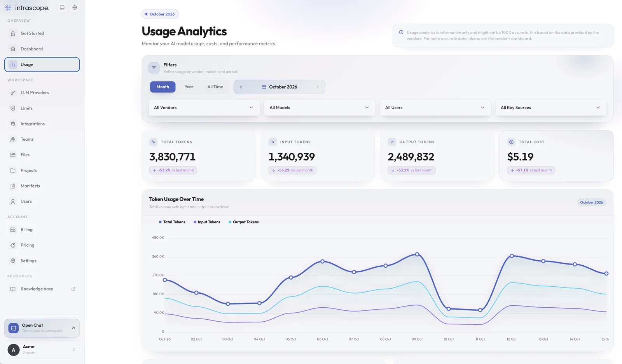Viewport: 622px width, 364px height.
Task: Expand the Acme workspace switcher
Action: [x=42, y=350]
